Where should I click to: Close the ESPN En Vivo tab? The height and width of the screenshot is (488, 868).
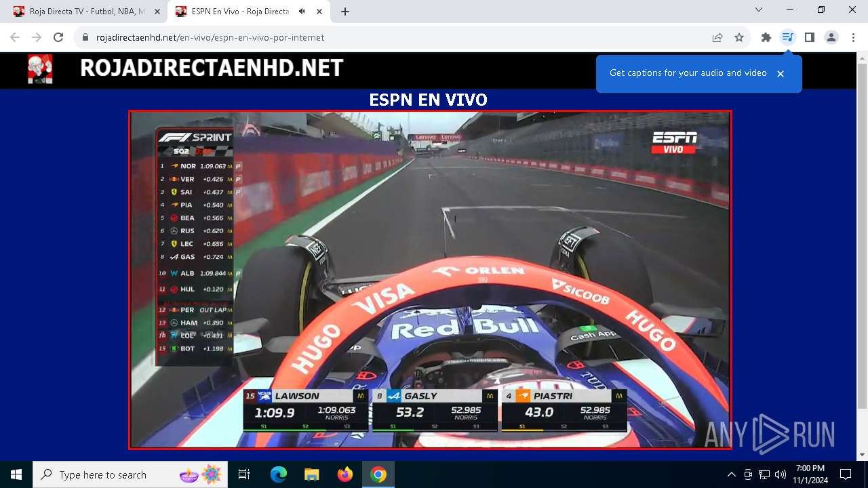point(319,12)
